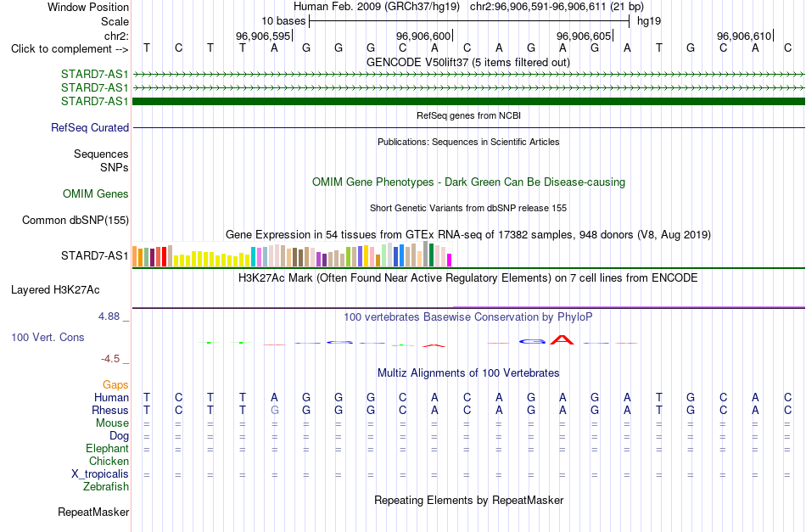Click the chr2: label in the base position track
The height and width of the screenshot is (532, 806).
click(x=116, y=36)
